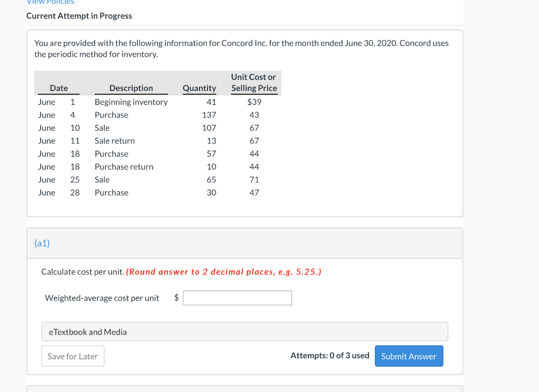The width and height of the screenshot is (539, 392).
Task: Click the weighted-average cost per unit input field
Action: point(237,297)
